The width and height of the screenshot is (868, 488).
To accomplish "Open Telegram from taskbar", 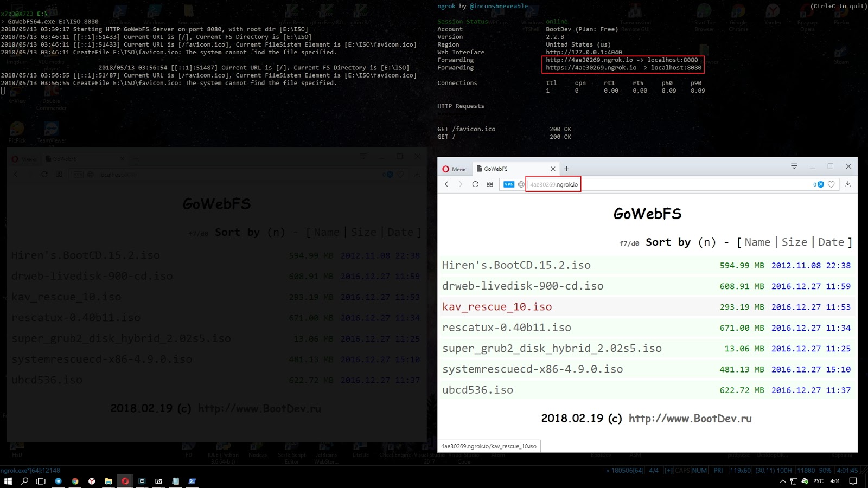I will [x=58, y=481].
